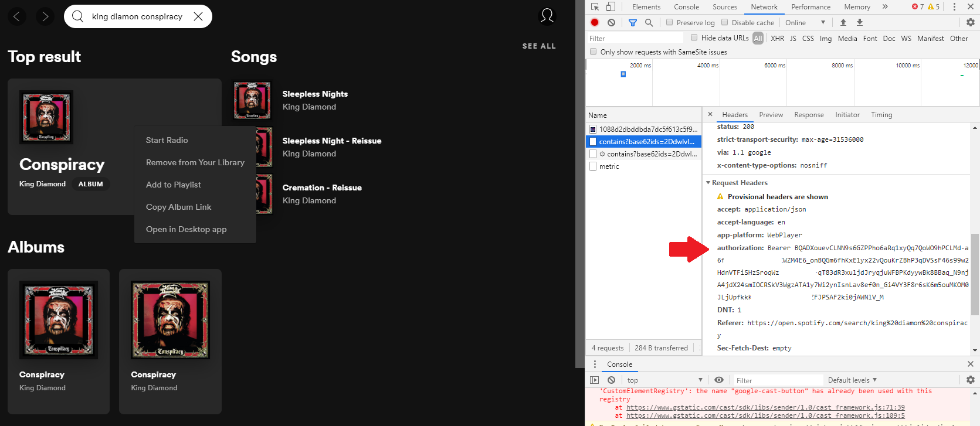Image resolution: width=980 pixels, height=426 pixels.
Task: Clear the network log
Action: pos(611,22)
